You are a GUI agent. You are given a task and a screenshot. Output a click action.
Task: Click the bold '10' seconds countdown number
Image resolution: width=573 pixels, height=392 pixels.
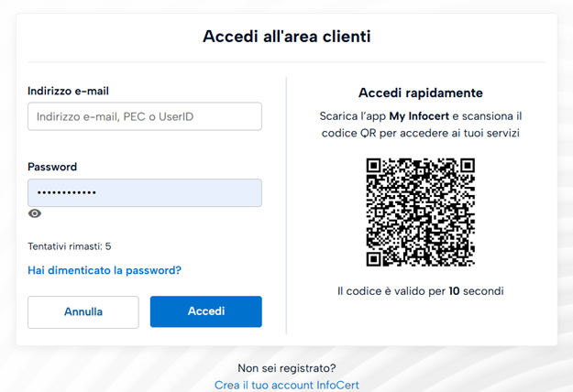[453, 291]
